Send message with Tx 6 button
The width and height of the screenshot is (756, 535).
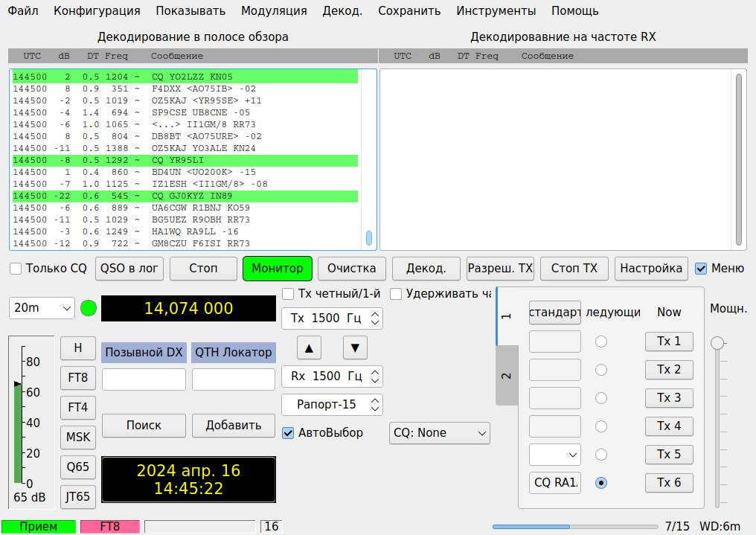pos(669,483)
